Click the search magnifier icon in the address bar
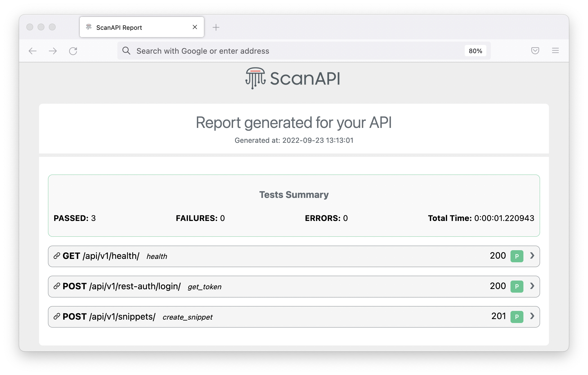Viewport: 588px width, 375px height. point(126,51)
